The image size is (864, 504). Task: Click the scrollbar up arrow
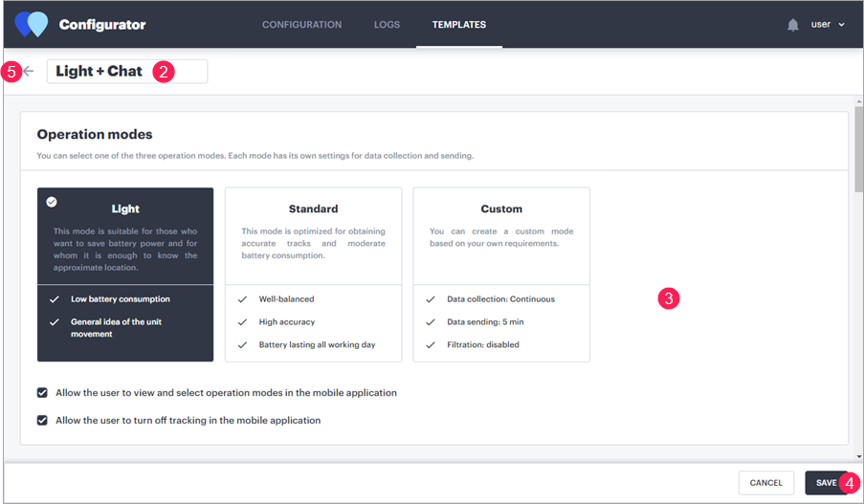pos(859,102)
